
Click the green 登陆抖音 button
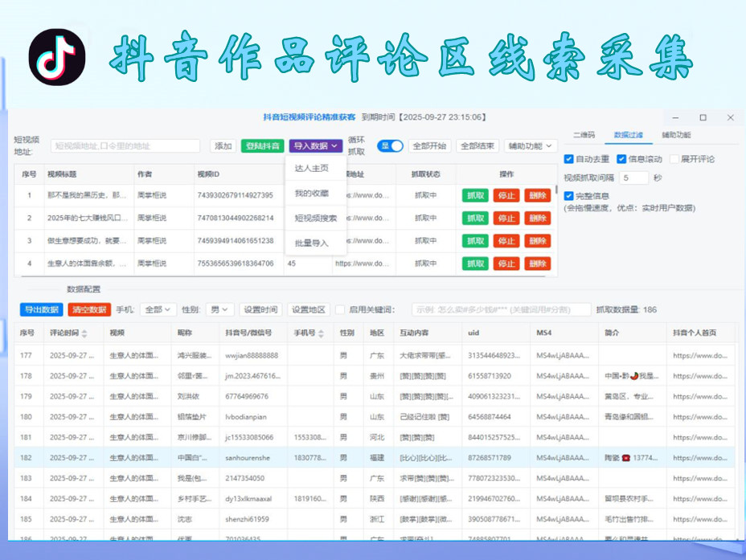(263, 146)
